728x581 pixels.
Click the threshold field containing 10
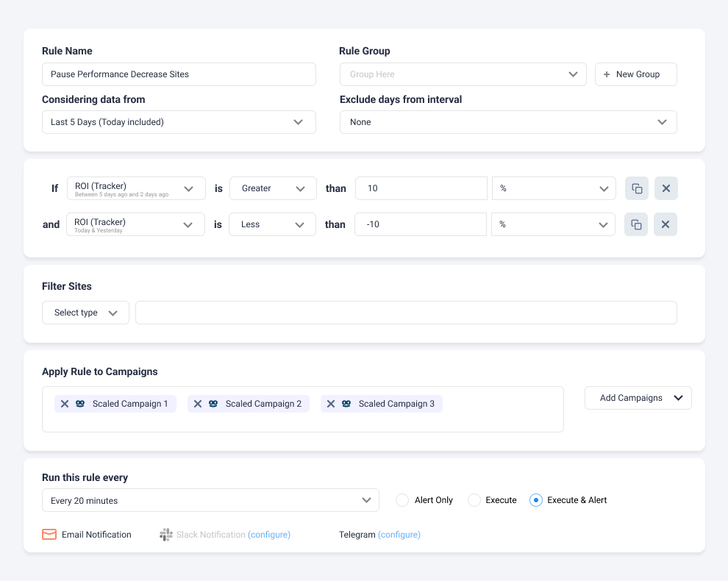(x=421, y=188)
